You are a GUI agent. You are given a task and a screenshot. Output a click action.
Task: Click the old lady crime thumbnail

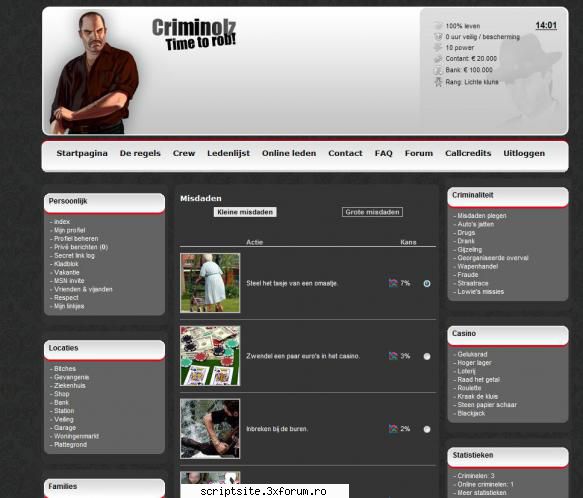(210, 283)
